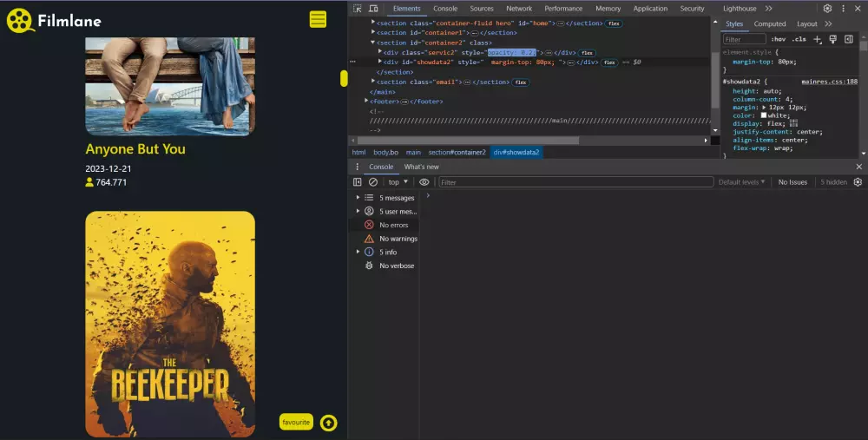Switch to the Network tab
This screenshot has height=440, width=868.
(x=519, y=9)
